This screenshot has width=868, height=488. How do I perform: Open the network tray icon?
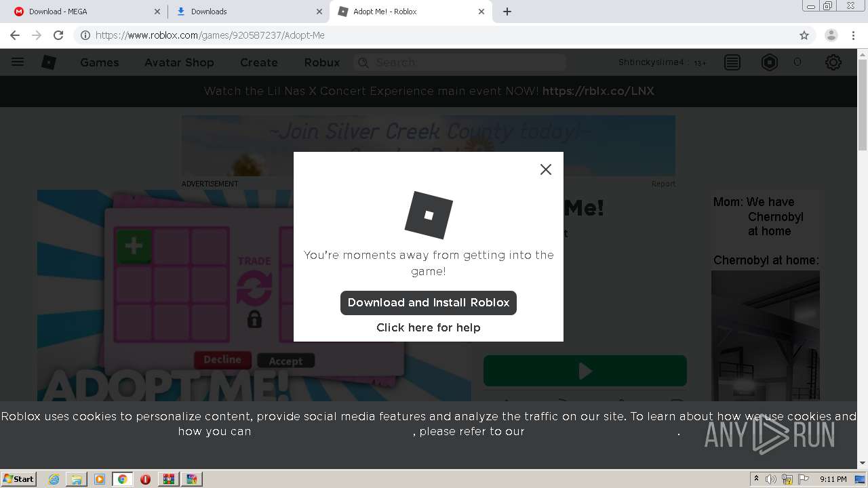(x=787, y=479)
